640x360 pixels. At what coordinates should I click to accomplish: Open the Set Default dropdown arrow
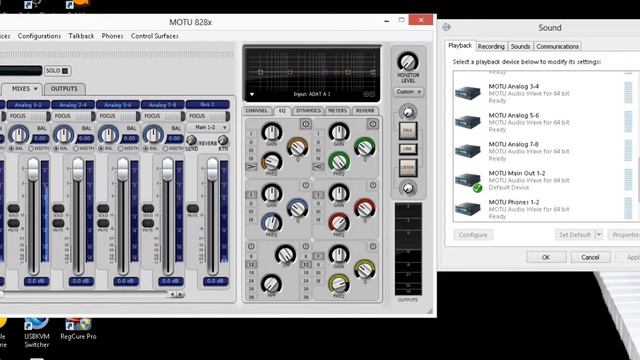click(599, 235)
